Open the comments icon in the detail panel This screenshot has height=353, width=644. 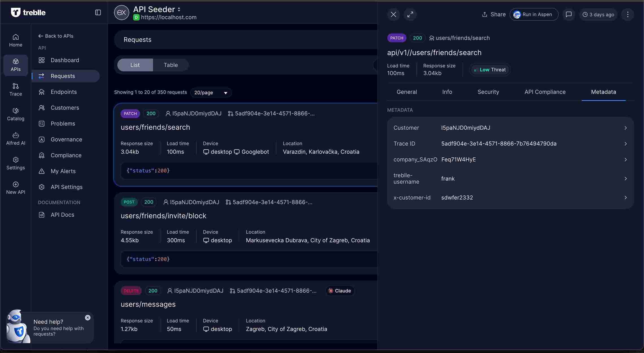click(x=569, y=14)
